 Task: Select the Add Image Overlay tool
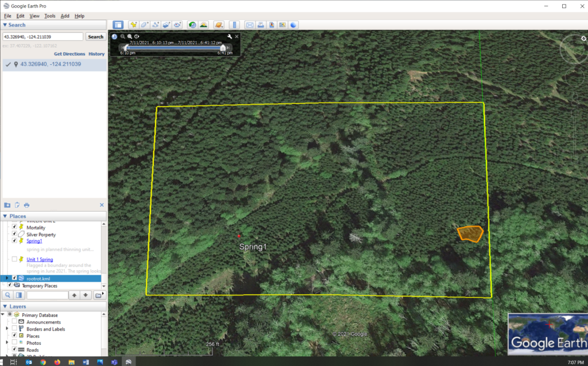(166, 25)
